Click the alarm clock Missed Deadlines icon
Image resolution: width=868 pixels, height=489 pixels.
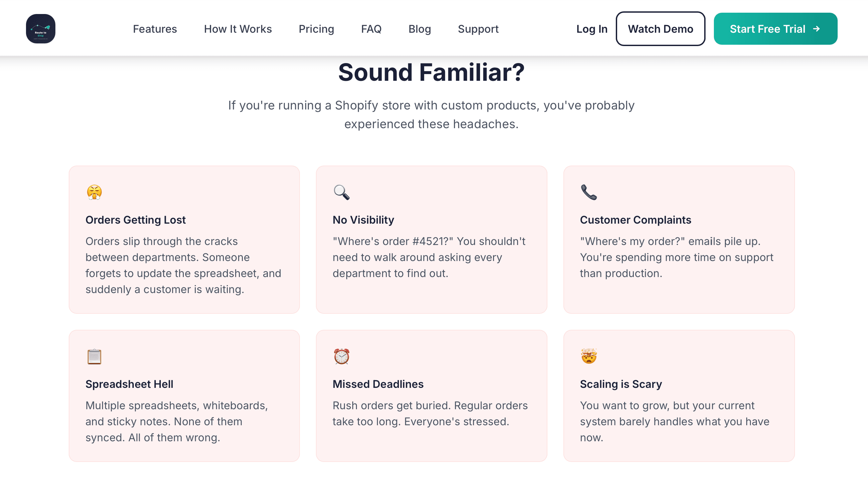click(341, 356)
